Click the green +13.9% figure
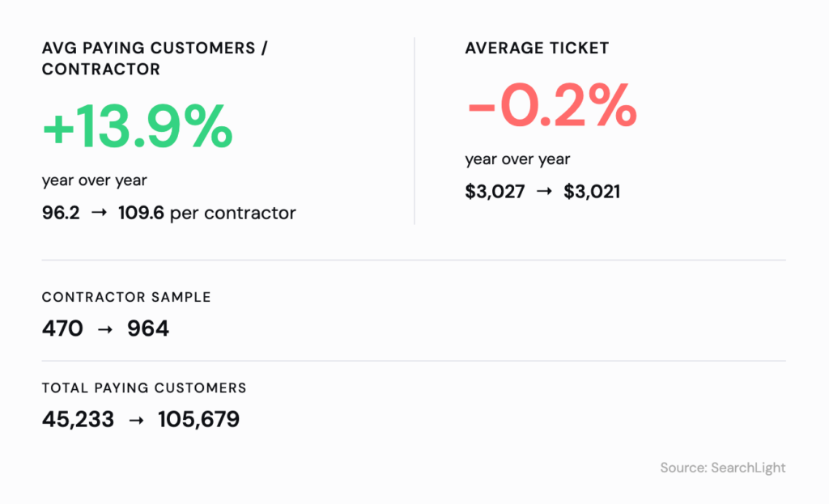The image size is (829, 504). coord(138,128)
